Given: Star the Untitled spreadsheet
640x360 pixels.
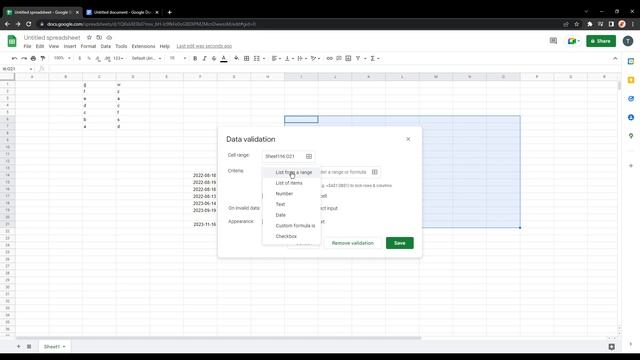Looking at the screenshot, I should (x=89, y=38).
